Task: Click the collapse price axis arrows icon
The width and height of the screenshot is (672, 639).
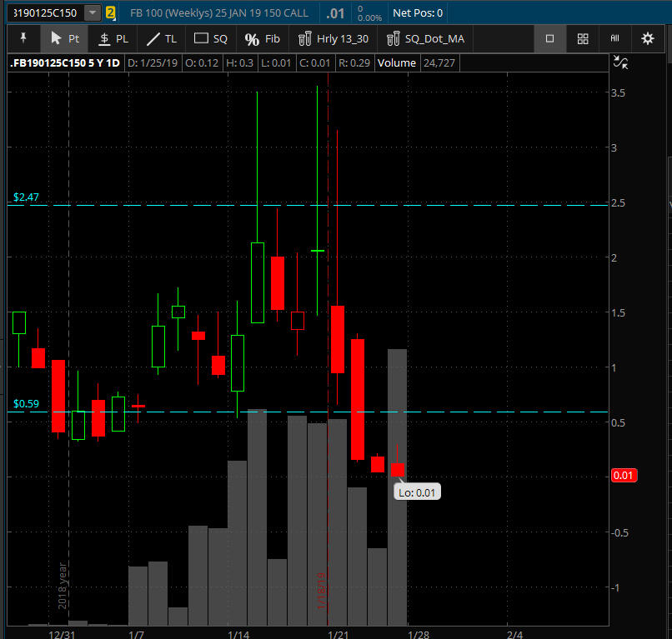Action: click(619, 62)
